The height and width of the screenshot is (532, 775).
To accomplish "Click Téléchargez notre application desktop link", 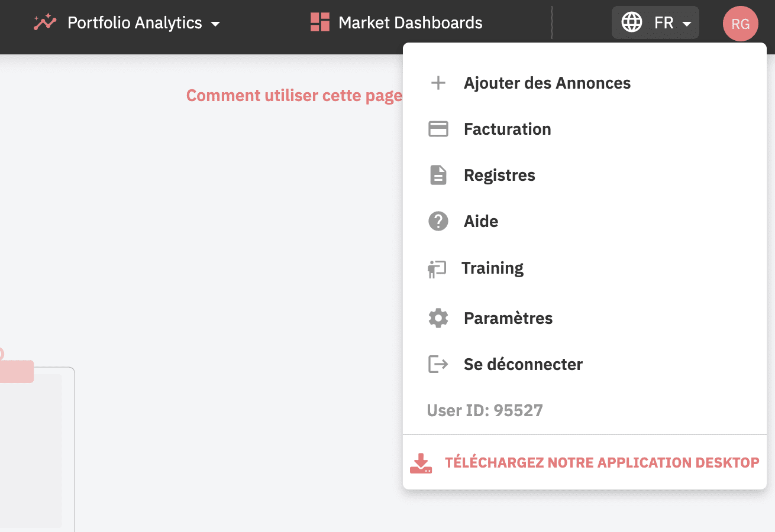I will pos(602,463).
